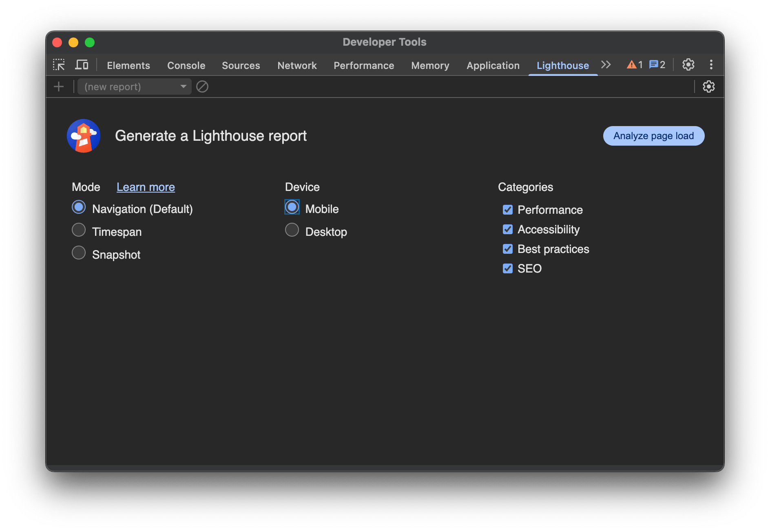Select the Timespan mode radio button
Viewport: 770px width, 532px height.
click(x=79, y=230)
